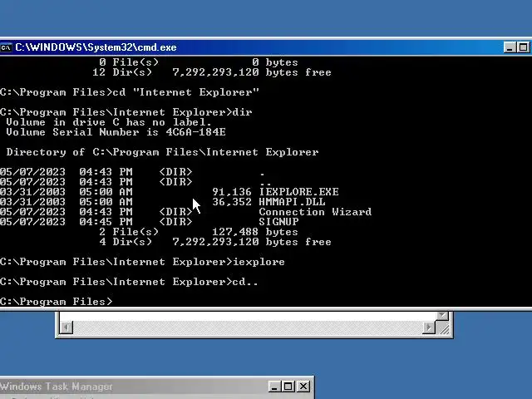This screenshot has height=399, width=532.
Task: Click the right scroll arrow of background window
Action: 429,328
